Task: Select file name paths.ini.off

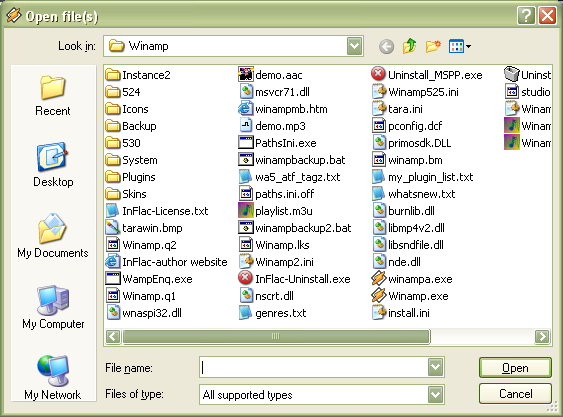Action: point(285,194)
